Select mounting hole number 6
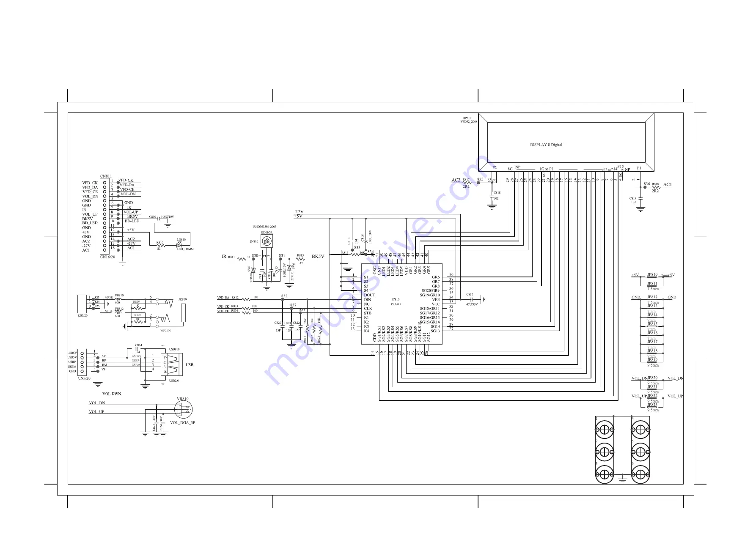The height and width of the screenshot is (534, 756). pos(640,475)
